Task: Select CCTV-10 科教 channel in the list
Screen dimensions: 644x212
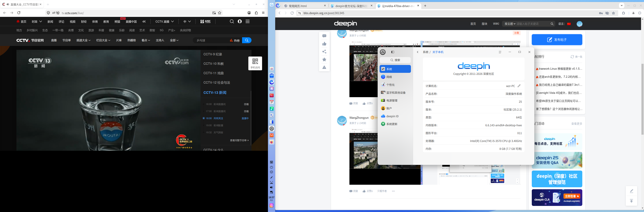Action: 213,64
